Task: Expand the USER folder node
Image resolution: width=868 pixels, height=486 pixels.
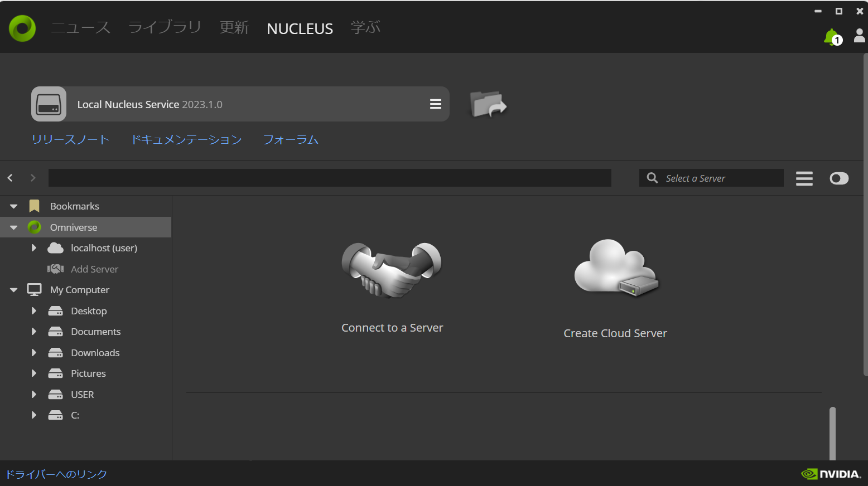Action: click(x=33, y=395)
